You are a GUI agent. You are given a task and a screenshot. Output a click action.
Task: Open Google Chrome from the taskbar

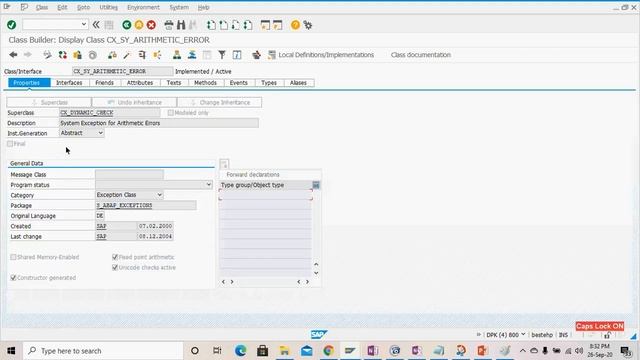329,351
